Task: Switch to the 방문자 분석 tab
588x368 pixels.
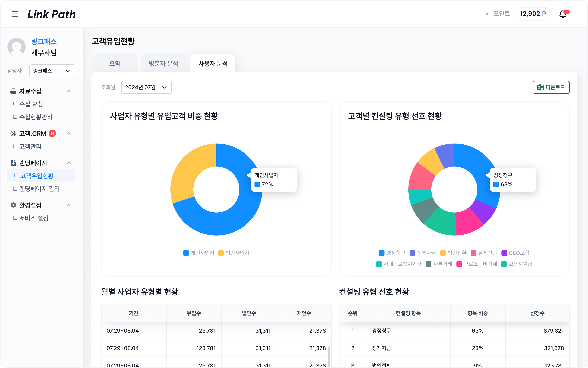Action: [163, 63]
